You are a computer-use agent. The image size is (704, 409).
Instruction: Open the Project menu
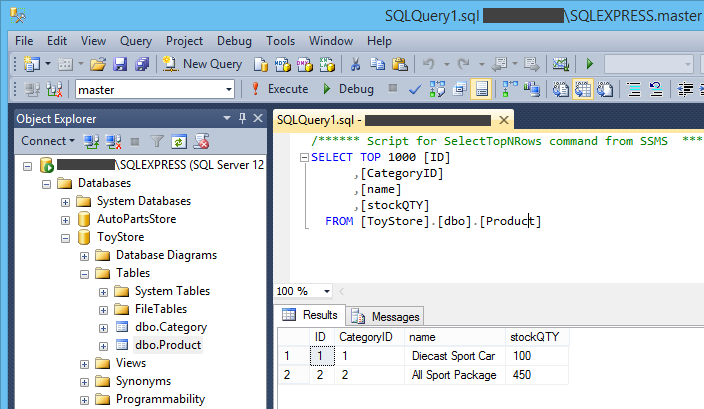pos(185,41)
